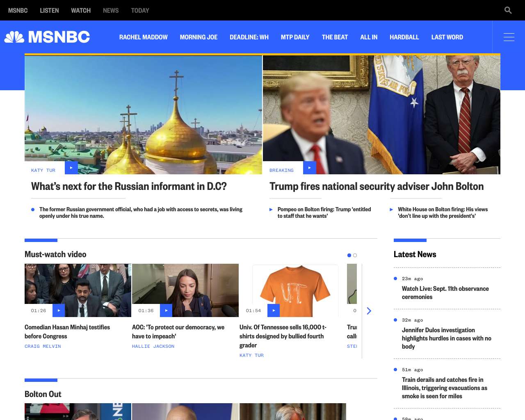525x420 pixels.
Task: Play the Russian informant video
Action: (x=71, y=168)
